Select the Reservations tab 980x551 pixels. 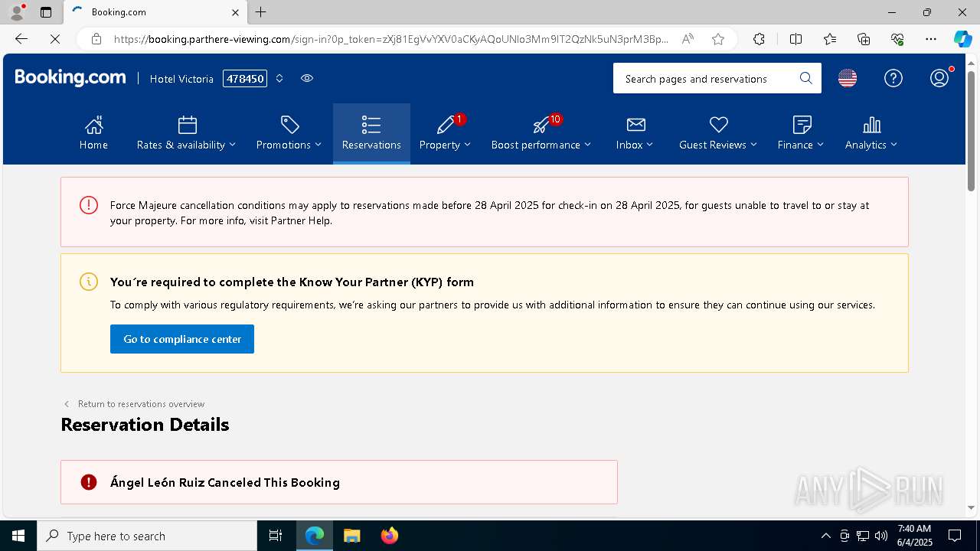coord(371,133)
